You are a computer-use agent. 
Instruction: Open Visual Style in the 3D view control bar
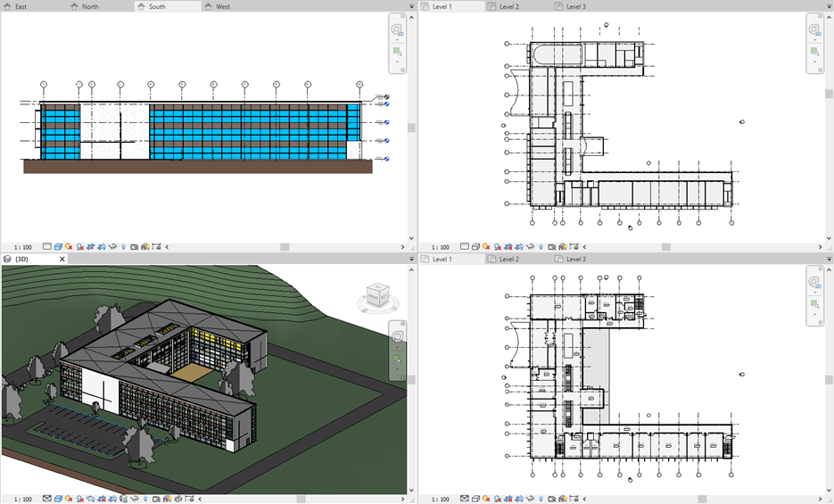57,499
